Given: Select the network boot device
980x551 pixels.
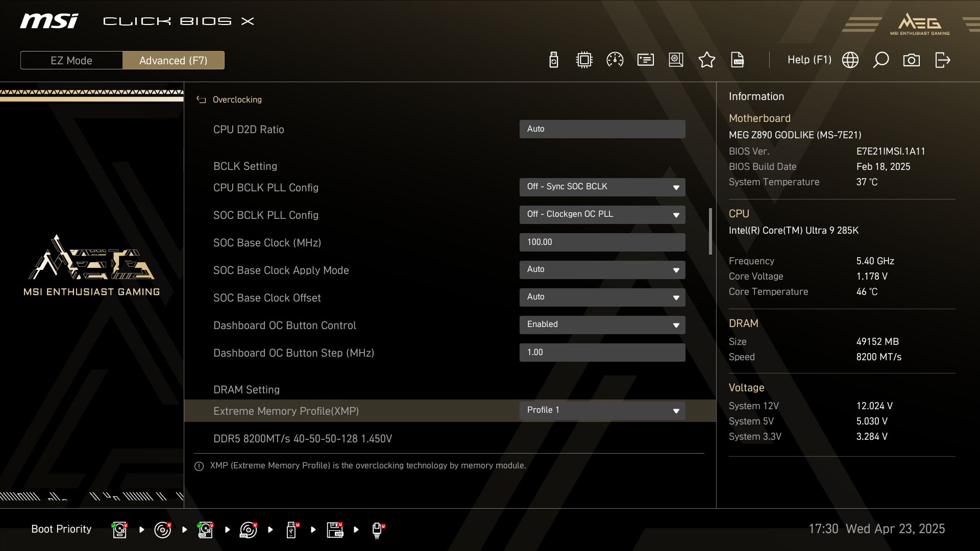Looking at the screenshot, I should click(378, 530).
